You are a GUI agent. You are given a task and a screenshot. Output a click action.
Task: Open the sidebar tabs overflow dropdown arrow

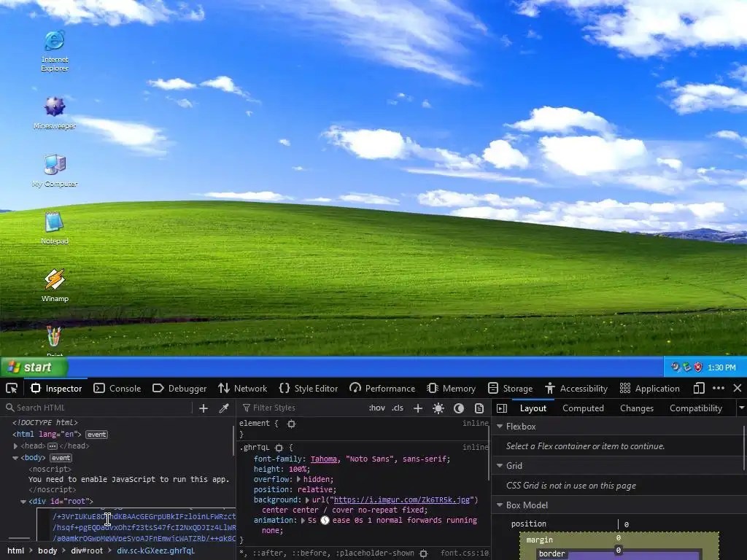[741, 408]
